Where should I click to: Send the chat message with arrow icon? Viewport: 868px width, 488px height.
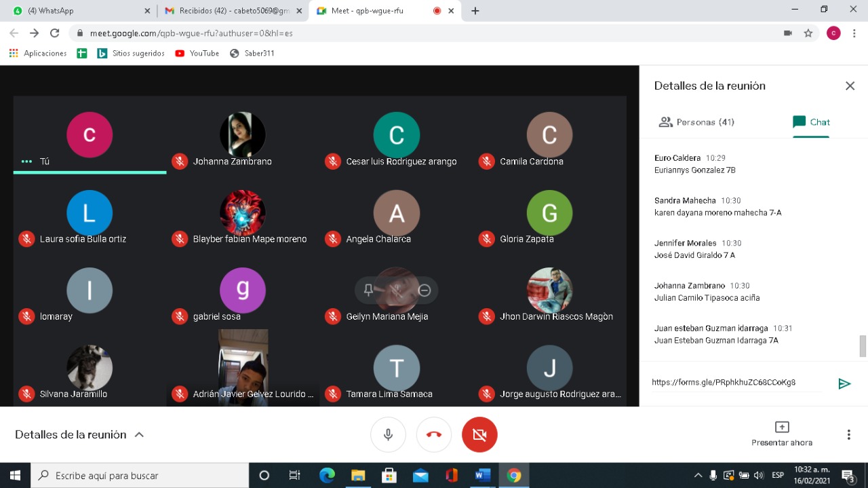[844, 383]
